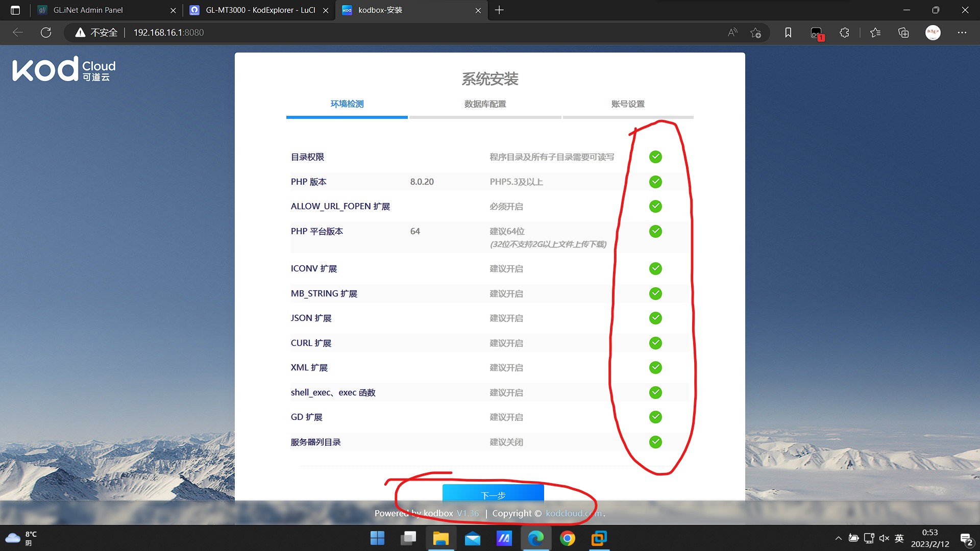Click green checkmark for GD 扩展

click(655, 417)
